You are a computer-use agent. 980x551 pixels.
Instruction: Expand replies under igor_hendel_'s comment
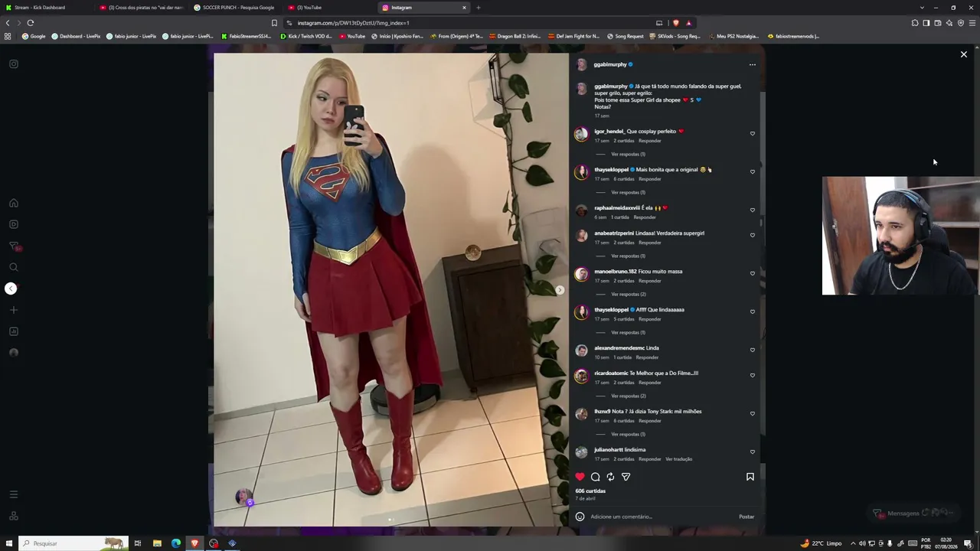[628, 154]
